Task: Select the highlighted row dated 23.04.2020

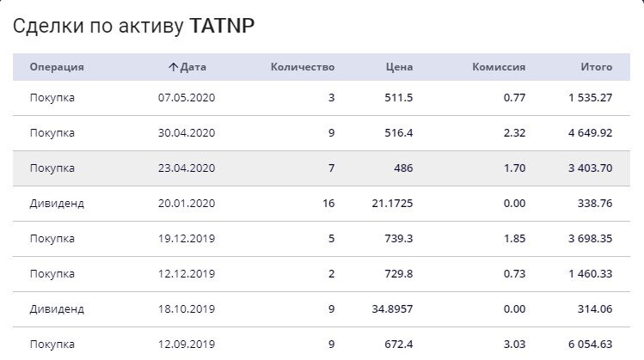Action: point(322,168)
